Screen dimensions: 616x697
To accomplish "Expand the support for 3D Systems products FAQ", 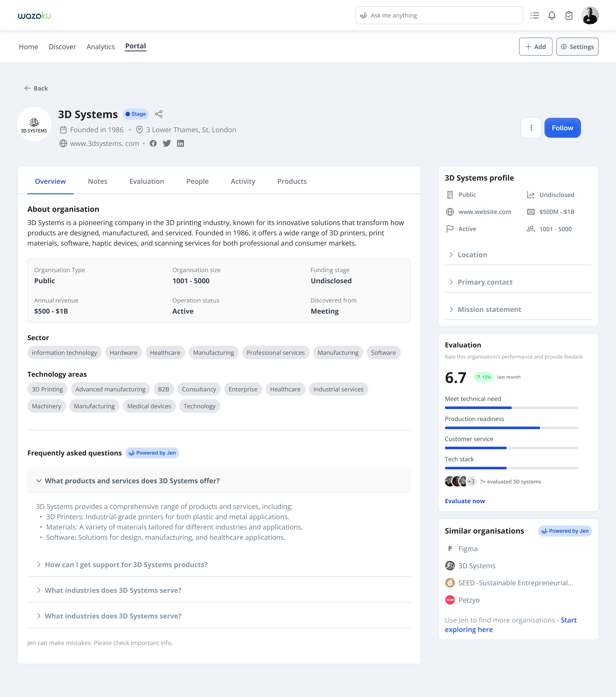I will [x=126, y=565].
